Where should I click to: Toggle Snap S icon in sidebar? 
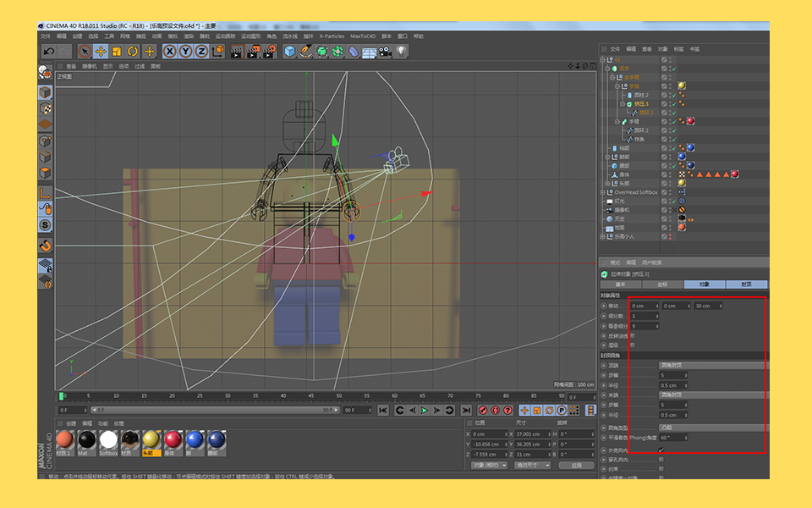point(46,225)
